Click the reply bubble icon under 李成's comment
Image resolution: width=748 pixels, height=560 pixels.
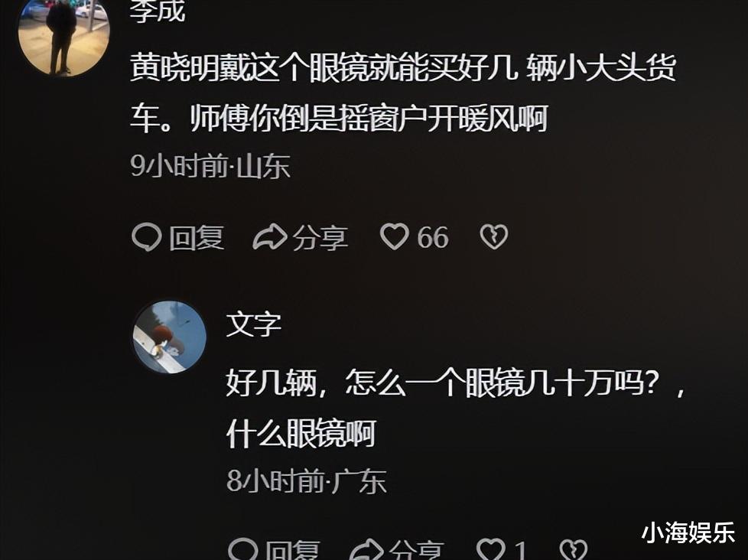click(x=146, y=237)
